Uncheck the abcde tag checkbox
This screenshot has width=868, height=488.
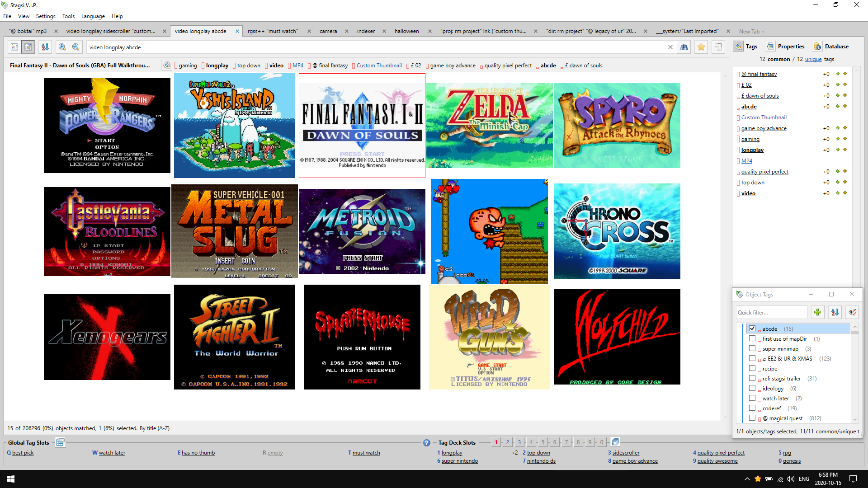click(752, 328)
